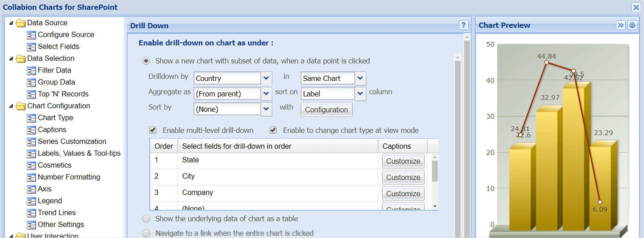Select the City row in drill-down table
644x238 pixels.
tap(189, 176)
